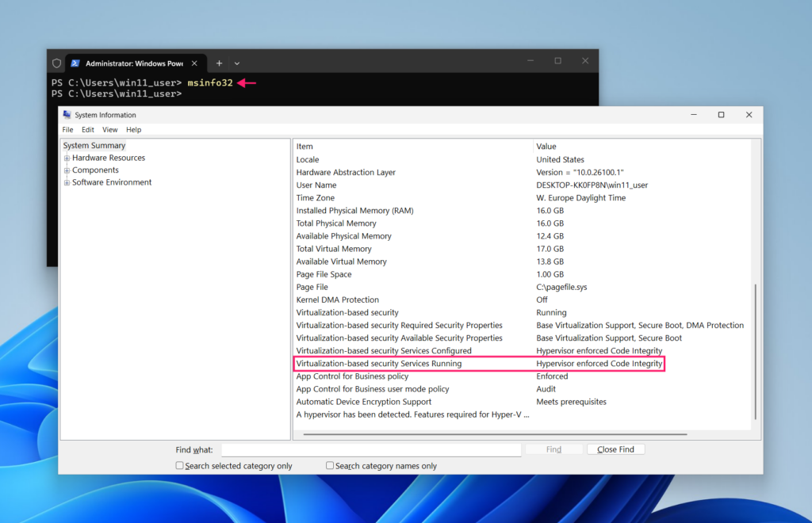Open the Help menu
The image size is (812, 523).
pos(133,130)
